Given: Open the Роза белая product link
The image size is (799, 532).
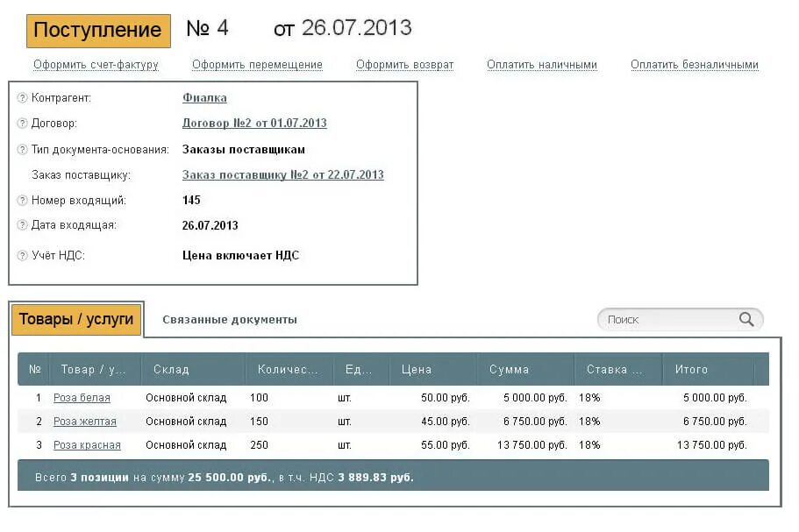Looking at the screenshot, I should [82, 398].
